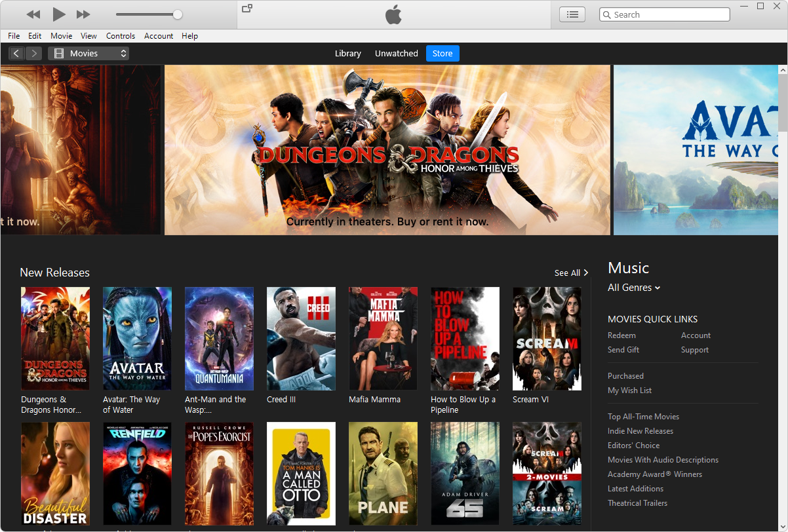The height and width of the screenshot is (532, 788).
Task: Click the Redeem quick link
Action: pos(621,335)
